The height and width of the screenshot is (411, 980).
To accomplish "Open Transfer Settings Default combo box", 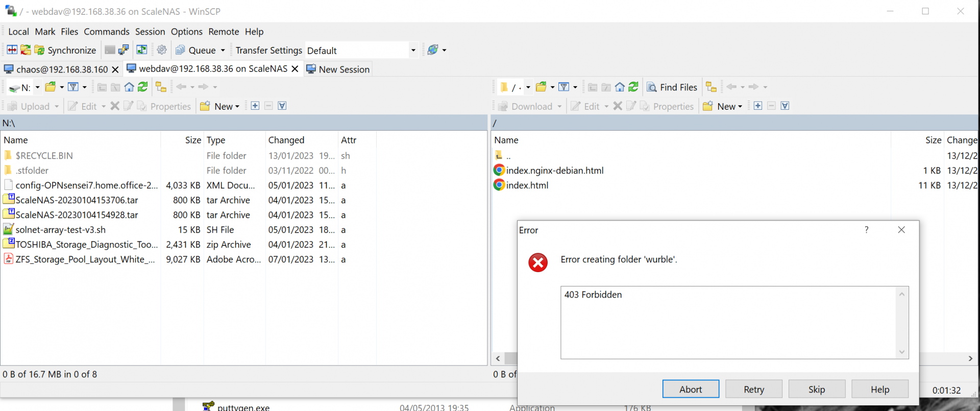I will click(361, 50).
